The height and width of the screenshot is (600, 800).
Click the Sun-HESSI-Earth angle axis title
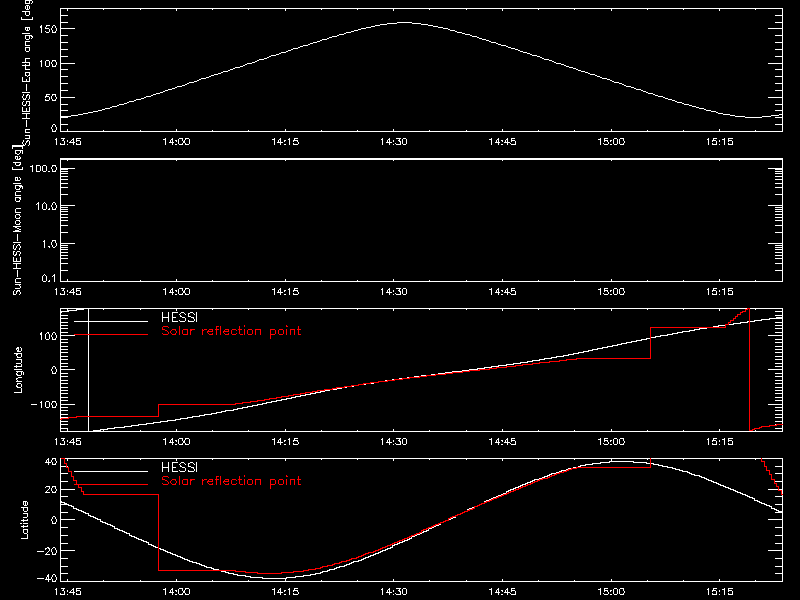coord(27,73)
